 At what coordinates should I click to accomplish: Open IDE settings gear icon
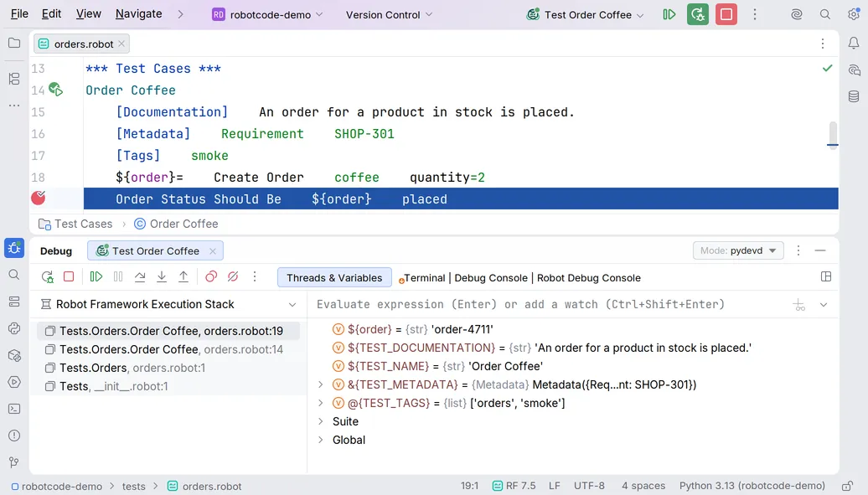[x=854, y=14]
